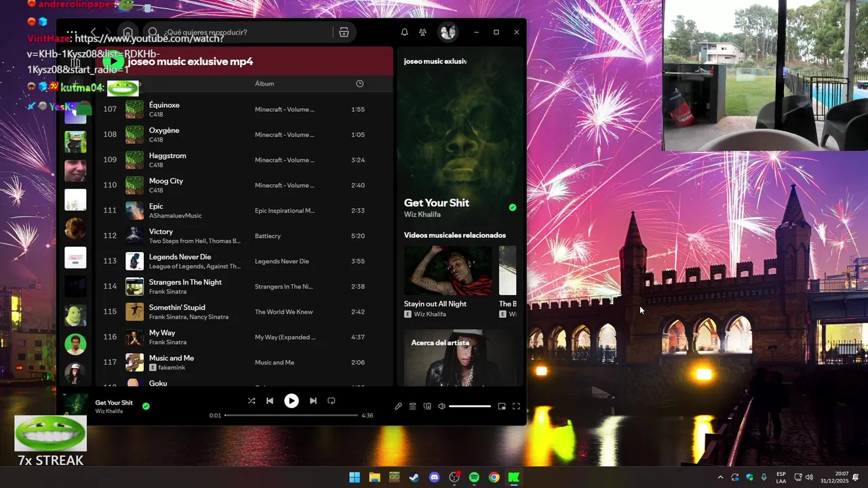Open artist link fakemink
The height and width of the screenshot is (488, 868).
(172, 367)
